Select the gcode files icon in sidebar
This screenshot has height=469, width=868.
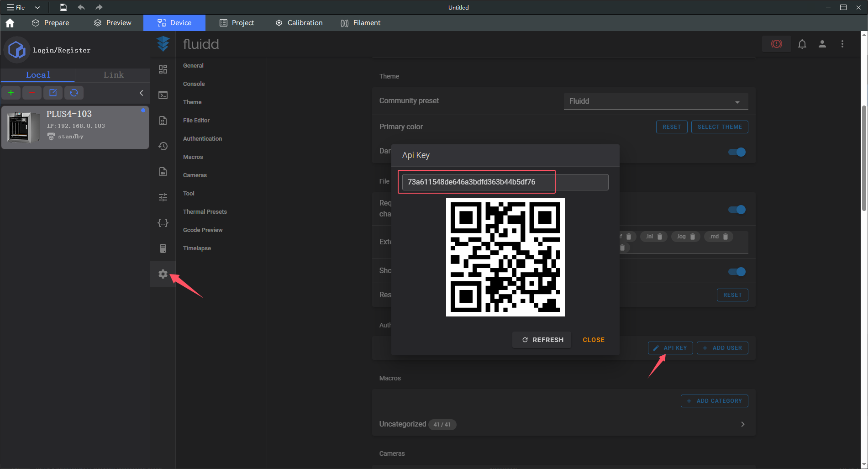pyautogui.click(x=163, y=121)
